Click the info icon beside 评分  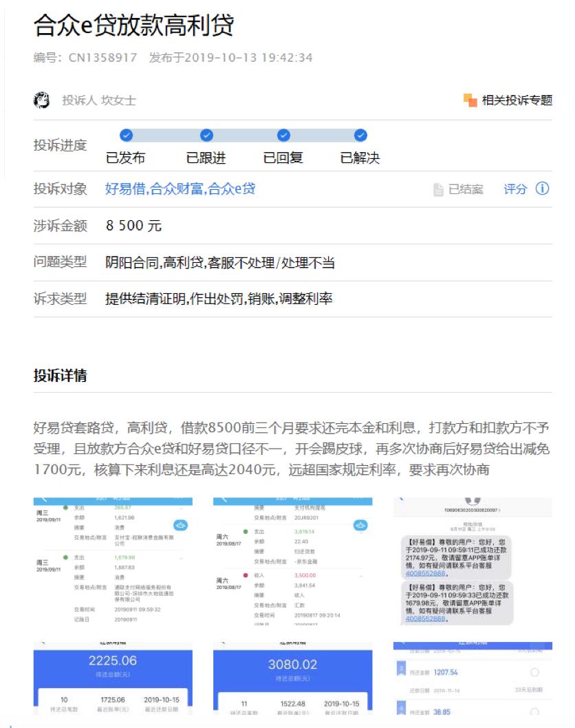pos(543,189)
